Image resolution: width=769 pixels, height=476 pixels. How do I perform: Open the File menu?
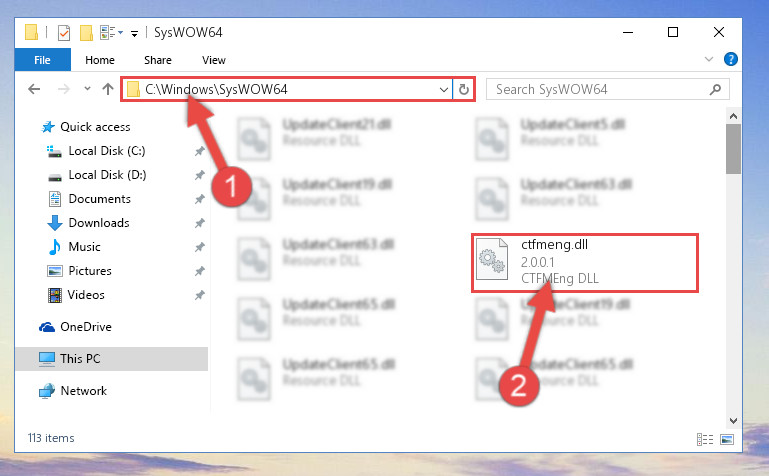[42, 60]
